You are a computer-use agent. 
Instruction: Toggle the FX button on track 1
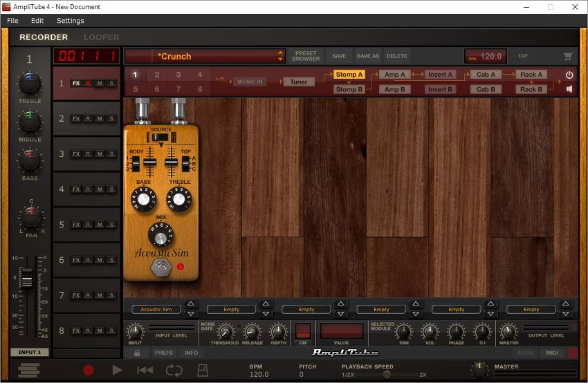[76, 83]
